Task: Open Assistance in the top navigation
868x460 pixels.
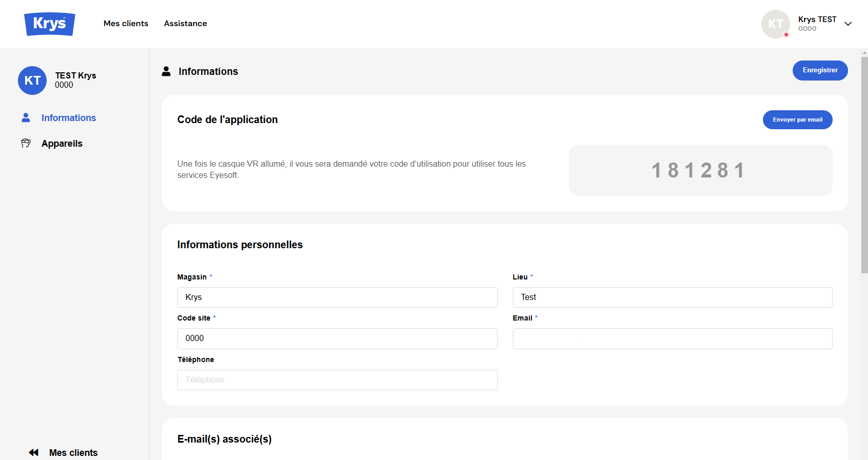Action: (185, 24)
